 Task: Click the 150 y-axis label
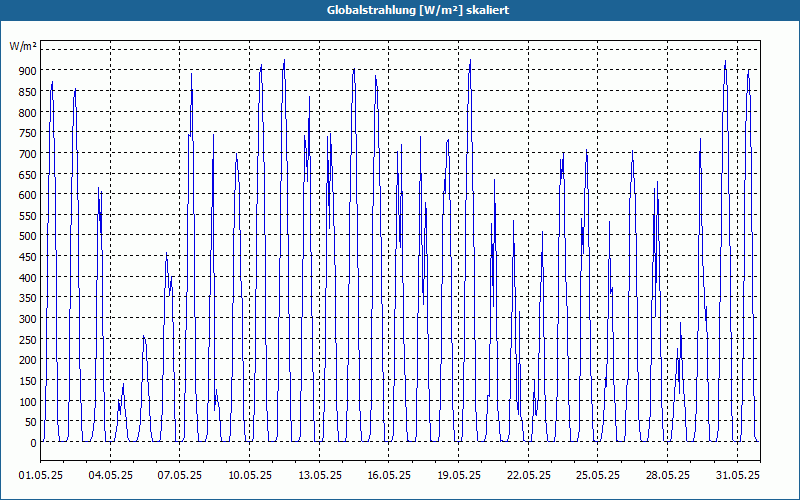point(28,382)
